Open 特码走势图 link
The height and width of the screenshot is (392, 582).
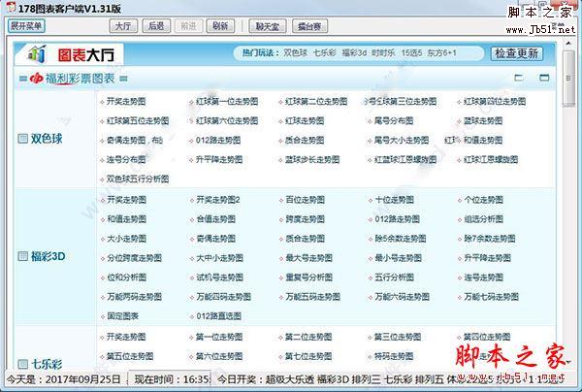click(394, 356)
